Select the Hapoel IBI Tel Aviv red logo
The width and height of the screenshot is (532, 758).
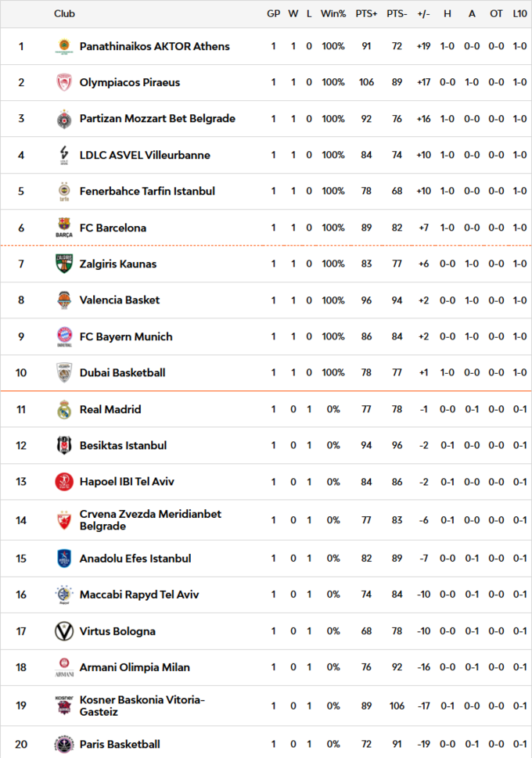pyautogui.click(x=64, y=482)
